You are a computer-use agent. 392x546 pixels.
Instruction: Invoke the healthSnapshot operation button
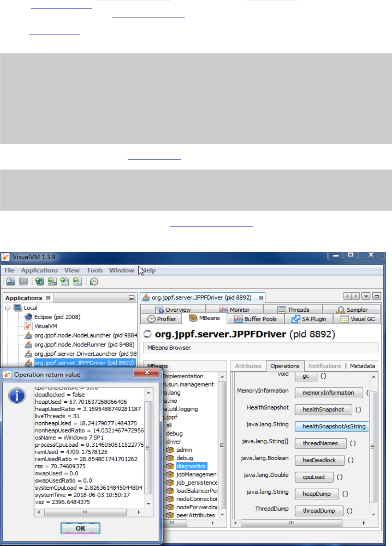point(323,410)
